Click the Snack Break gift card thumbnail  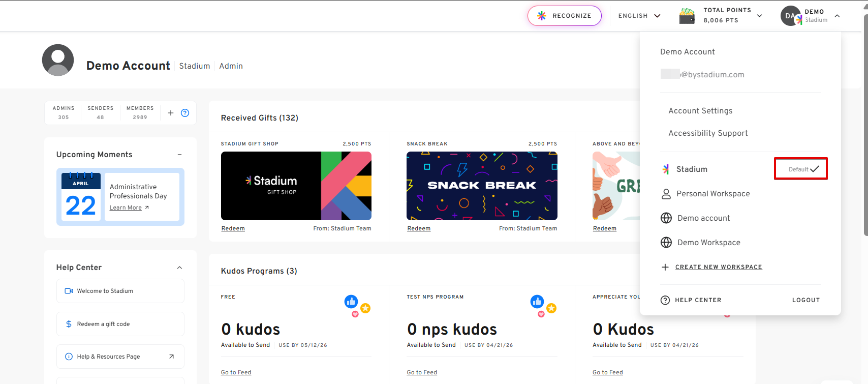[x=482, y=186]
